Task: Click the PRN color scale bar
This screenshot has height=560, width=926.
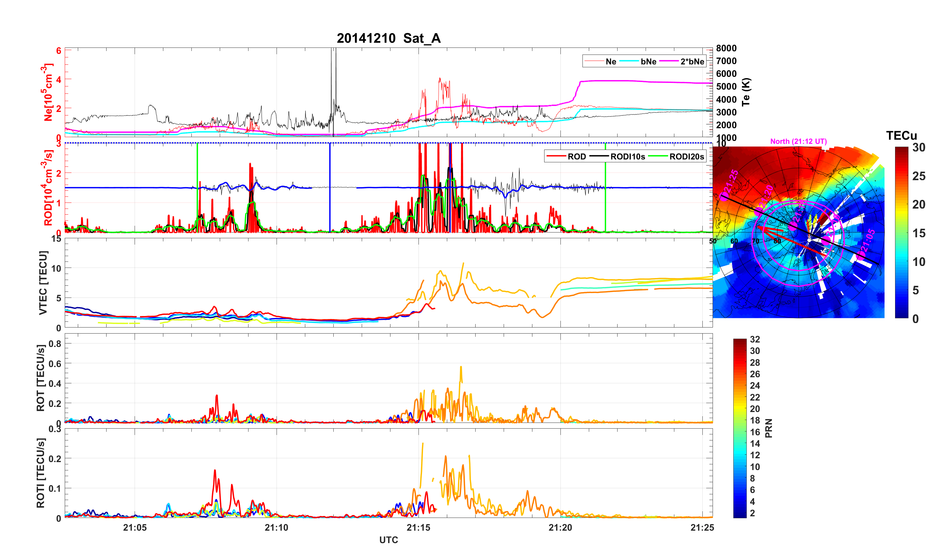Action: click(x=740, y=428)
